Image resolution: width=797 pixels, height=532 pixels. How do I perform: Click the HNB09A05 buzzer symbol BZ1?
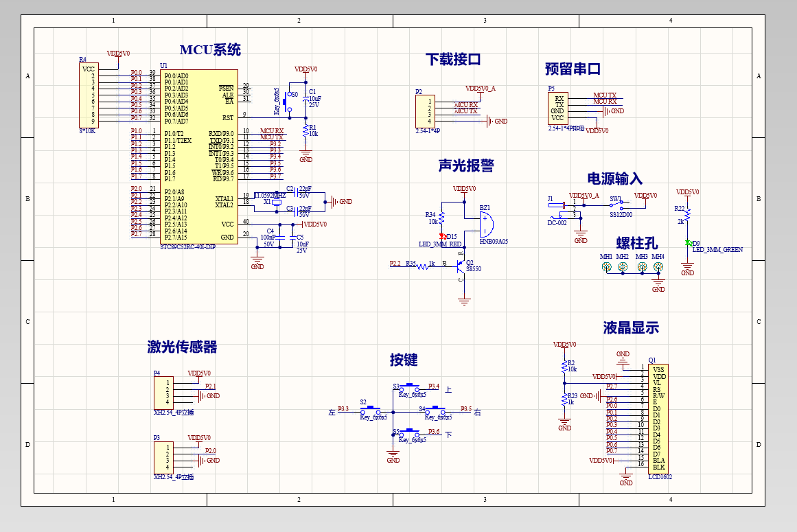point(488,223)
